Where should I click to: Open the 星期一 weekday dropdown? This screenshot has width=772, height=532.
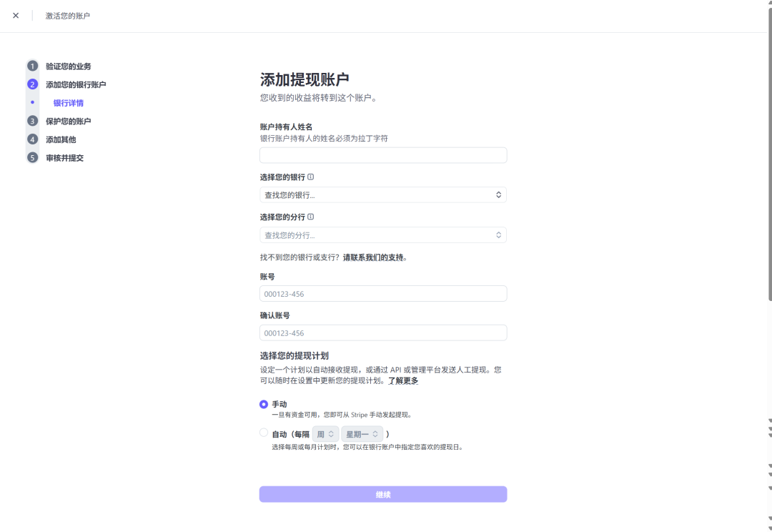click(362, 433)
